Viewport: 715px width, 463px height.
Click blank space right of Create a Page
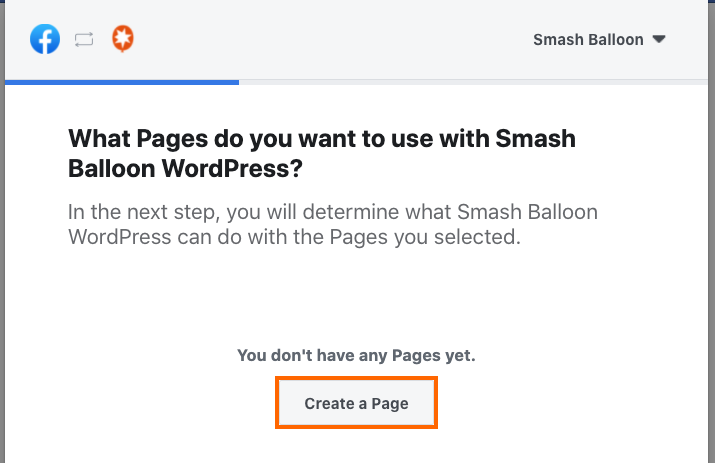(x=560, y=404)
